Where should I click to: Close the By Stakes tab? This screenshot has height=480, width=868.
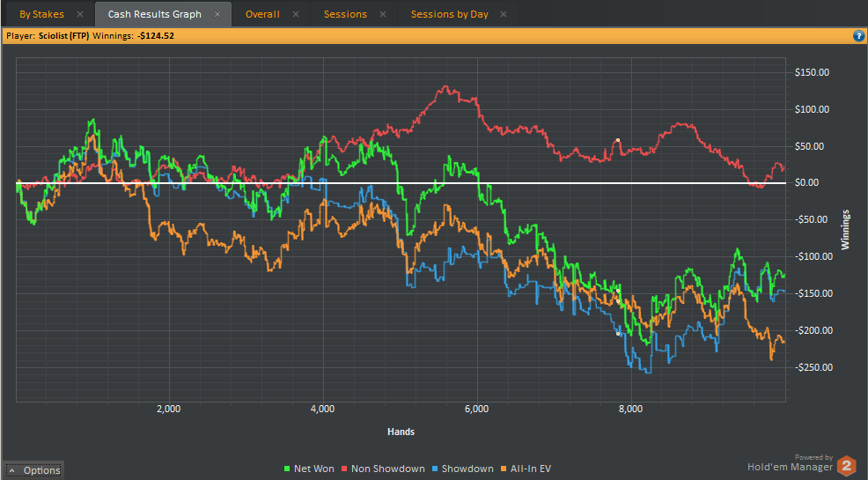pyautogui.click(x=80, y=14)
